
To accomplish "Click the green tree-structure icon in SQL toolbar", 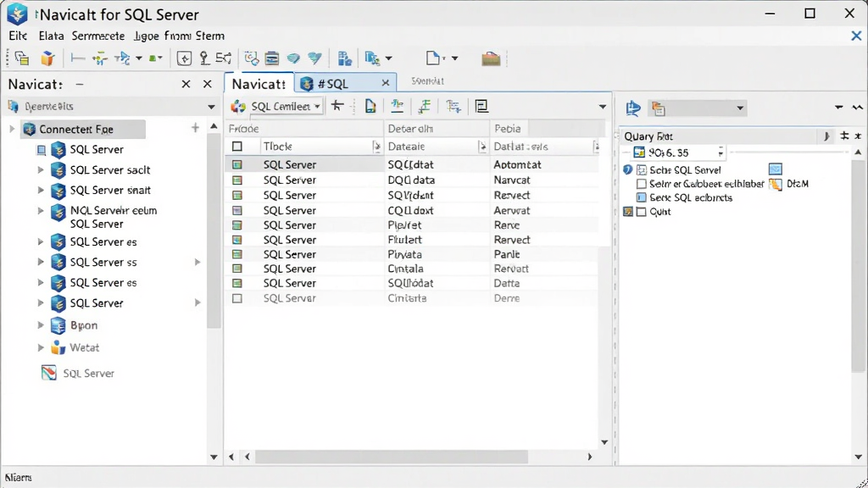I will point(425,106).
